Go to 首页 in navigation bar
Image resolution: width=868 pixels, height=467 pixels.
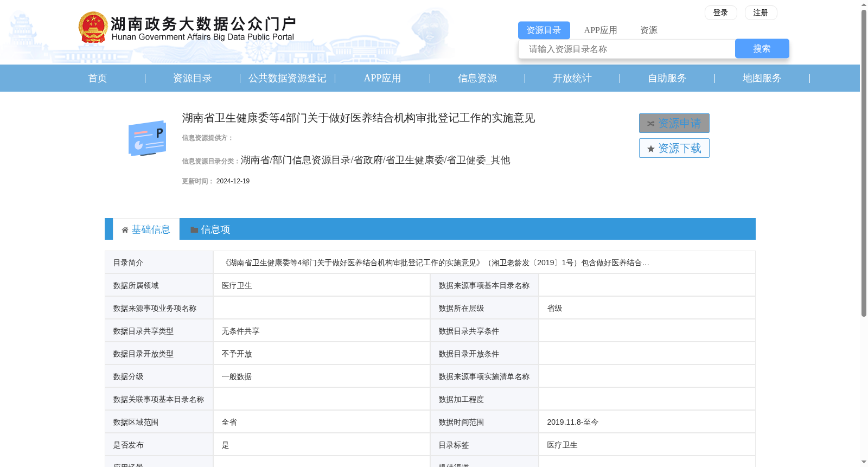tap(98, 78)
